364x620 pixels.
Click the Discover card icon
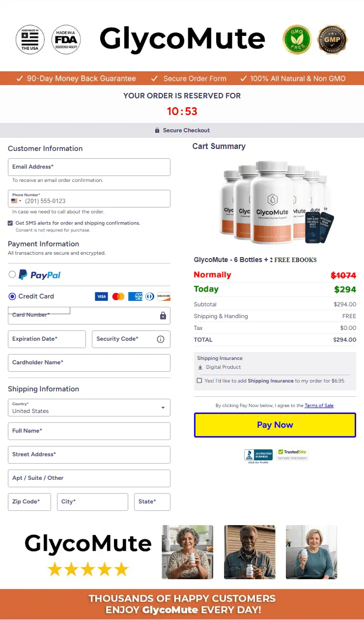pos(163,296)
